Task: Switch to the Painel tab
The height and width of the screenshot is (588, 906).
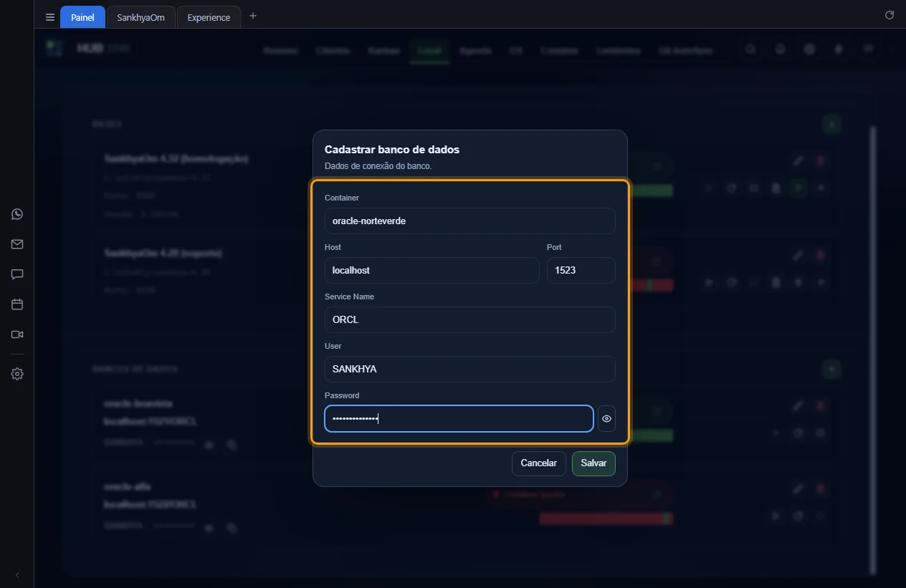Action: [82, 17]
